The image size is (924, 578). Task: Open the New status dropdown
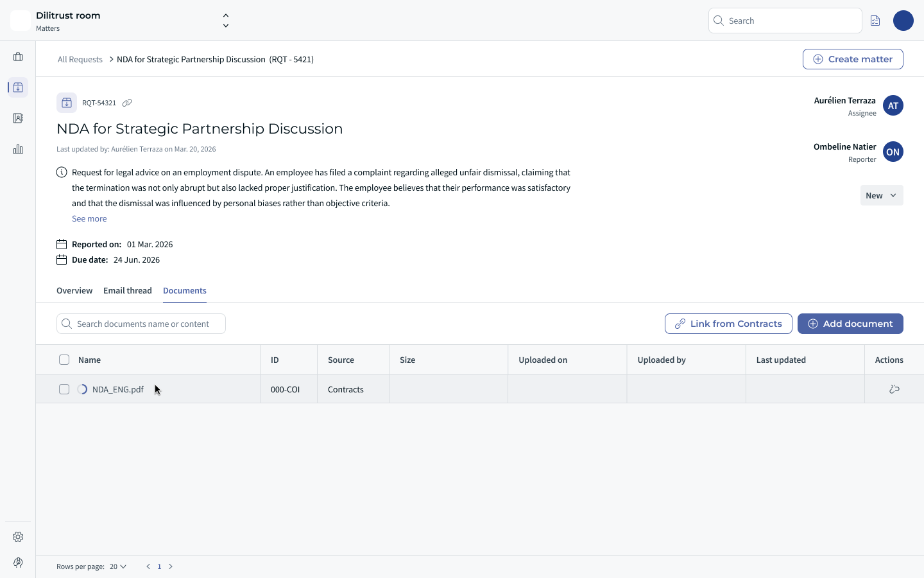coord(882,195)
